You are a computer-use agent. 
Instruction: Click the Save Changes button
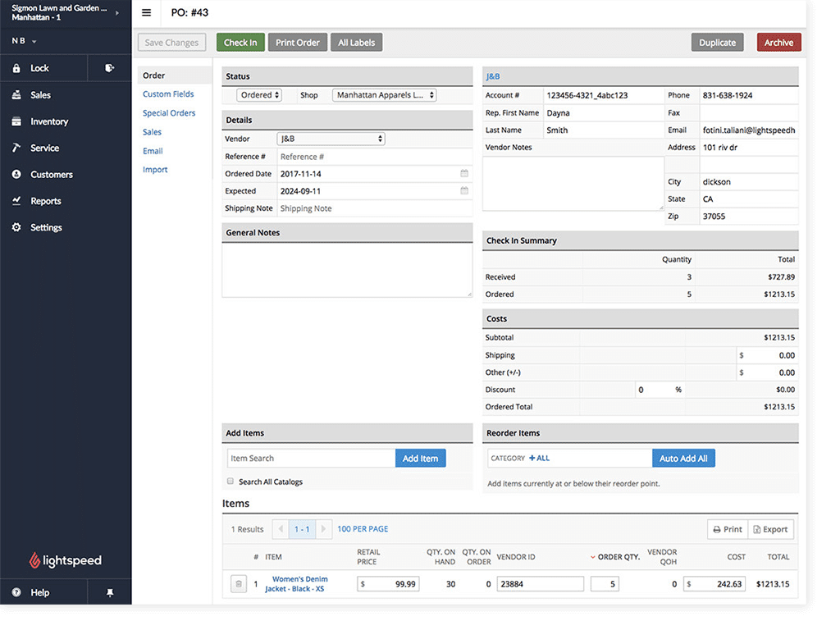coord(171,43)
